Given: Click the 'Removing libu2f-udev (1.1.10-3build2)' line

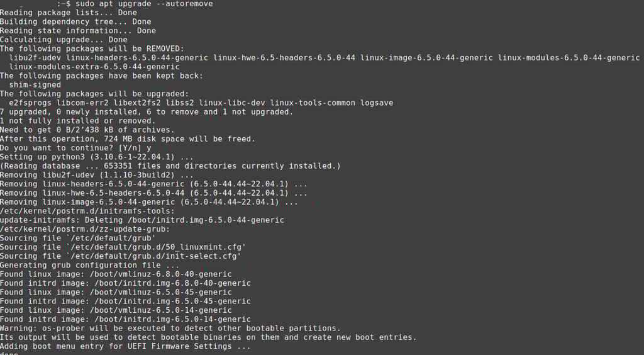Looking at the screenshot, I should (x=97, y=176).
